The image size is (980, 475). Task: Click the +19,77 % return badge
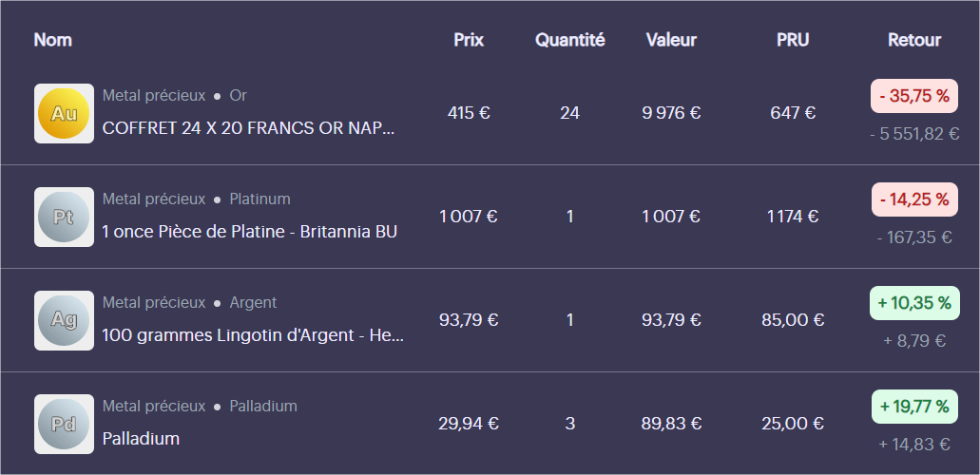[914, 407]
